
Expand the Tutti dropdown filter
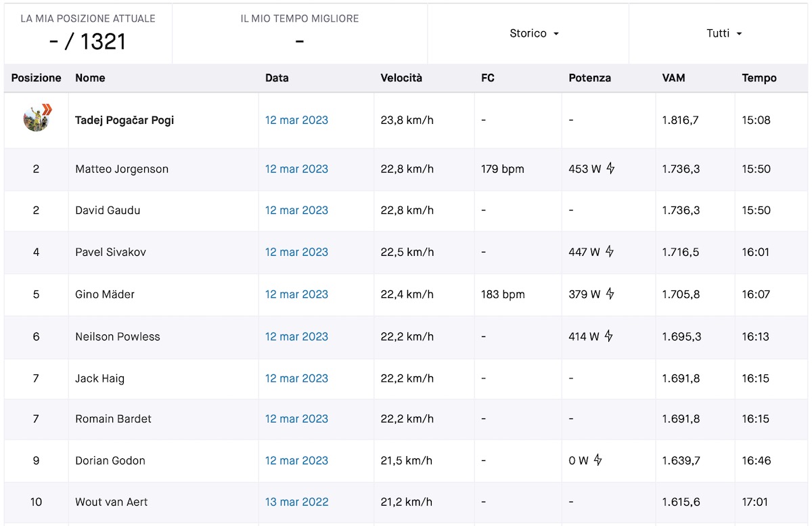724,33
